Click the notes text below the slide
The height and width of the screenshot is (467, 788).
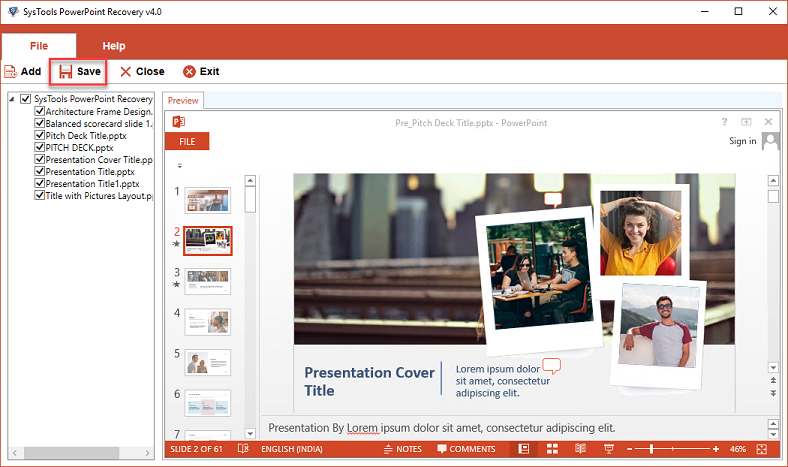441,428
